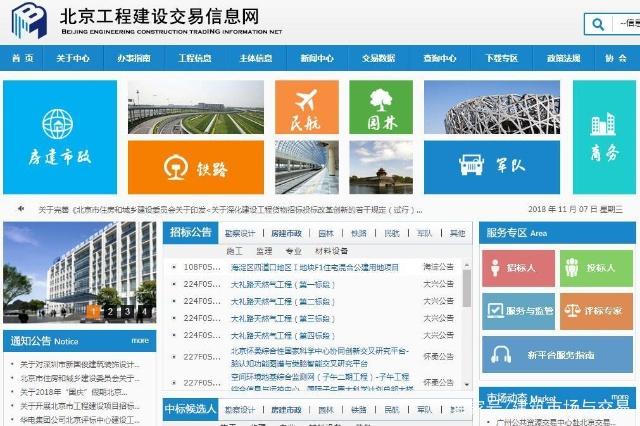640x426 pixels.
Task: Go to 首页 in navigation bar
Action: click(23, 58)
